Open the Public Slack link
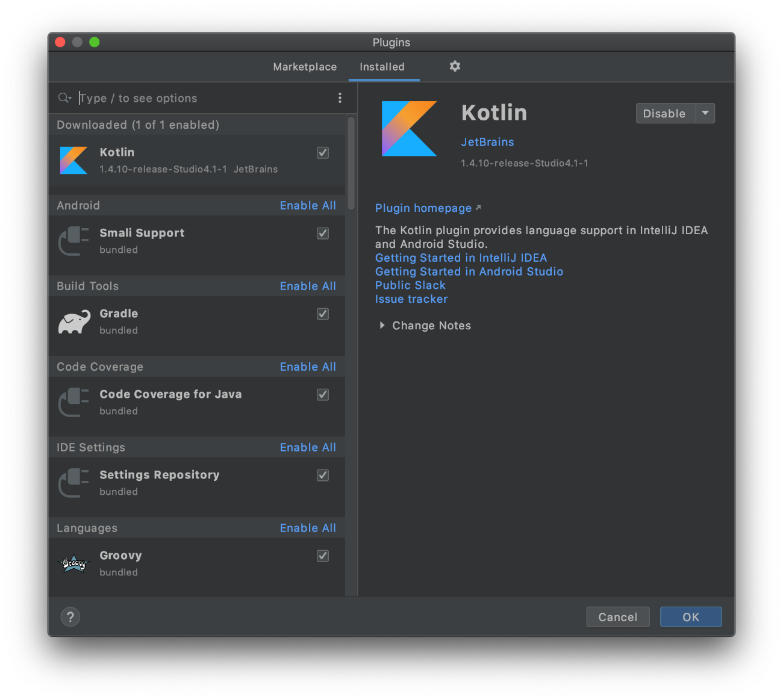Image resolution: width=783 pixels, height=700 pixels. coord(410,285)
